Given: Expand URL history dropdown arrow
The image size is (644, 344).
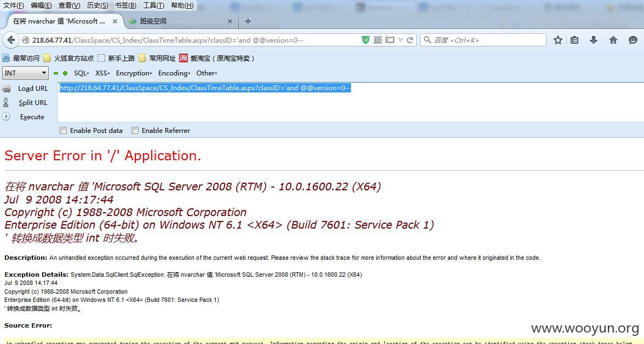Looking at the screenshot, I should 400,40.
